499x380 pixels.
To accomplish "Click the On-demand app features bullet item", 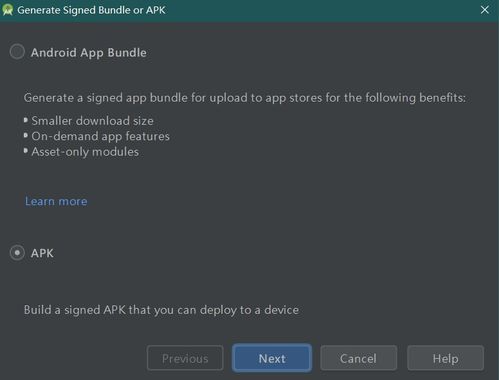I will click(x=100, y=136).
